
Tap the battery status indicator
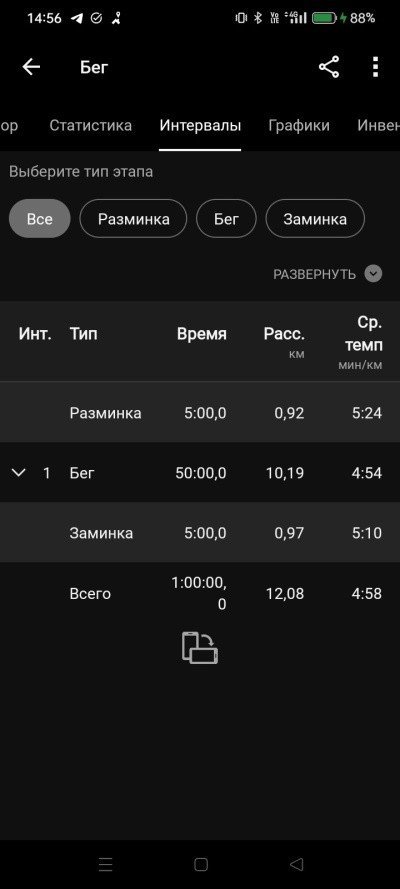tap(324, 18)
